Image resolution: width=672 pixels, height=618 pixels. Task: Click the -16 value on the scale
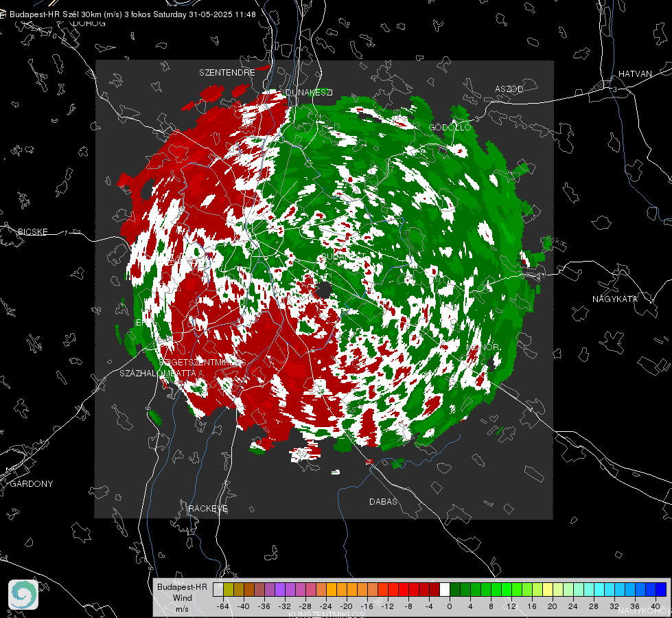[367, 606]
